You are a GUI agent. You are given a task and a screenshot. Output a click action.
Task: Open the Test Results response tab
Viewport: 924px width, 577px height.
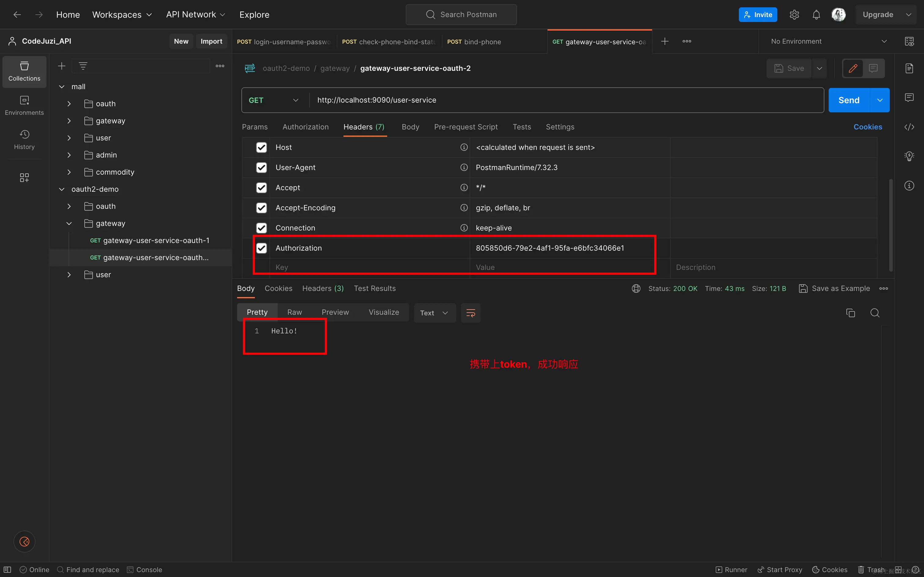tap(375, 288)
